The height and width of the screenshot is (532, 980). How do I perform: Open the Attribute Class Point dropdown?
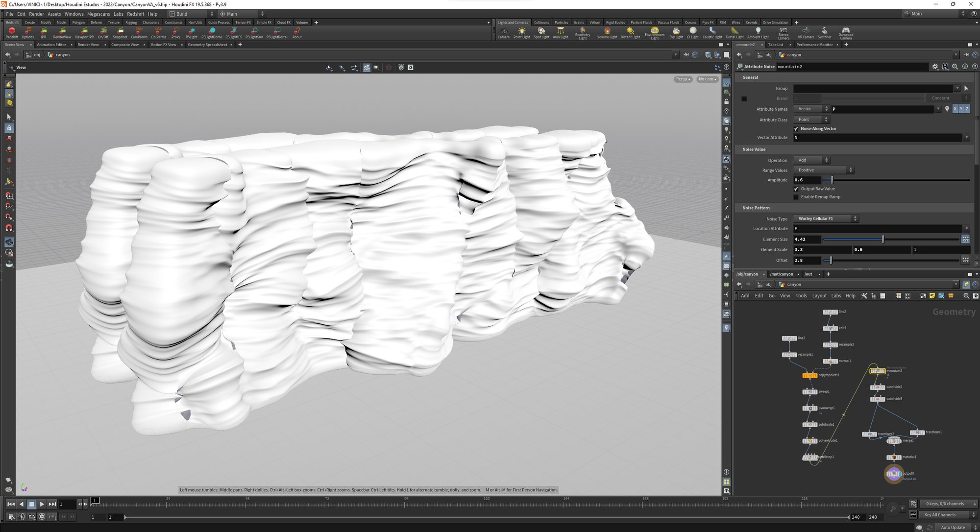[811, 120]
